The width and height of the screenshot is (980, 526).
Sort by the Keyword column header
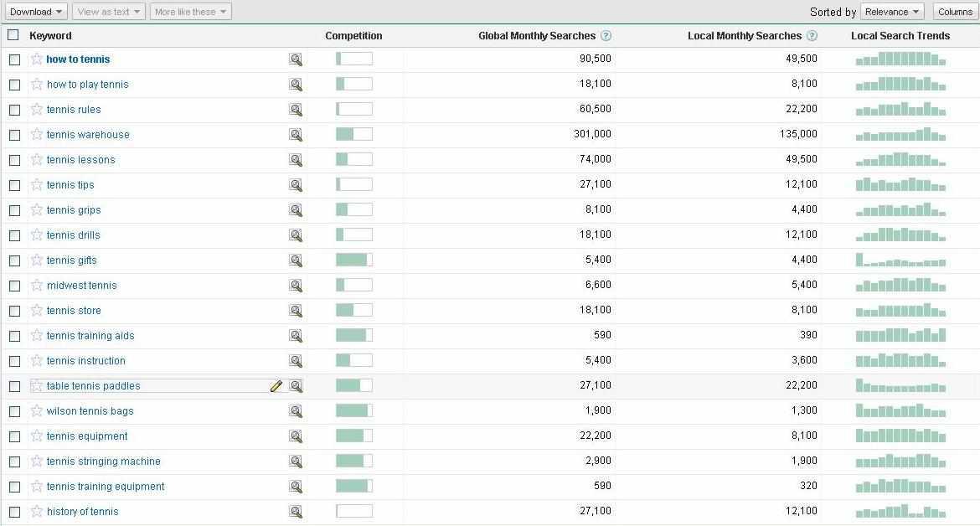click(x=50, y=36)
